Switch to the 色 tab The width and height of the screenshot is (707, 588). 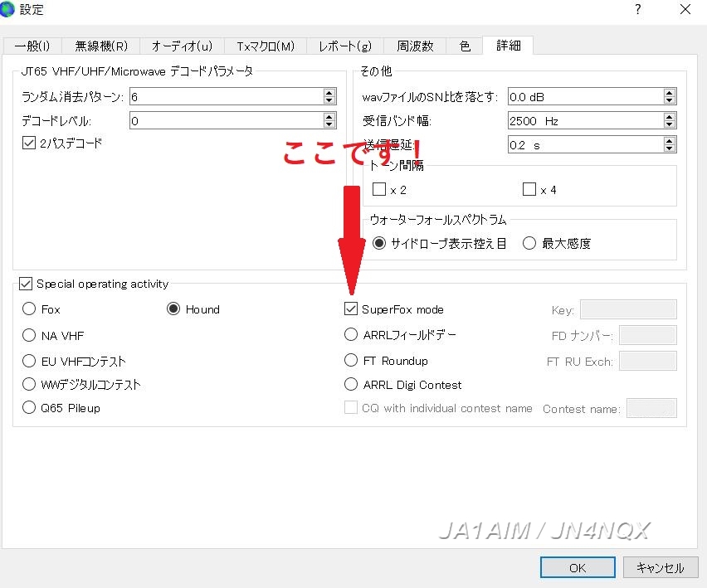click(x=464, y=46)
